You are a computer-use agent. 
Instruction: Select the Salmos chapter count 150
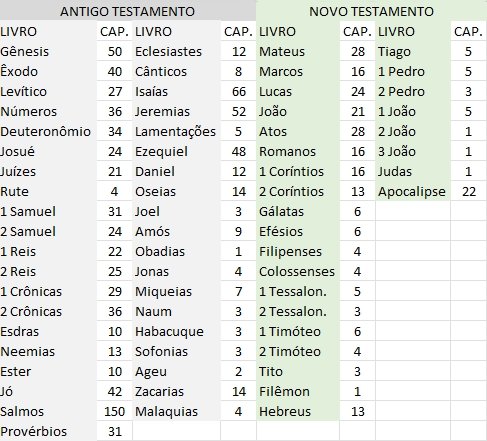pyautogui.click(x=114, y=411)
